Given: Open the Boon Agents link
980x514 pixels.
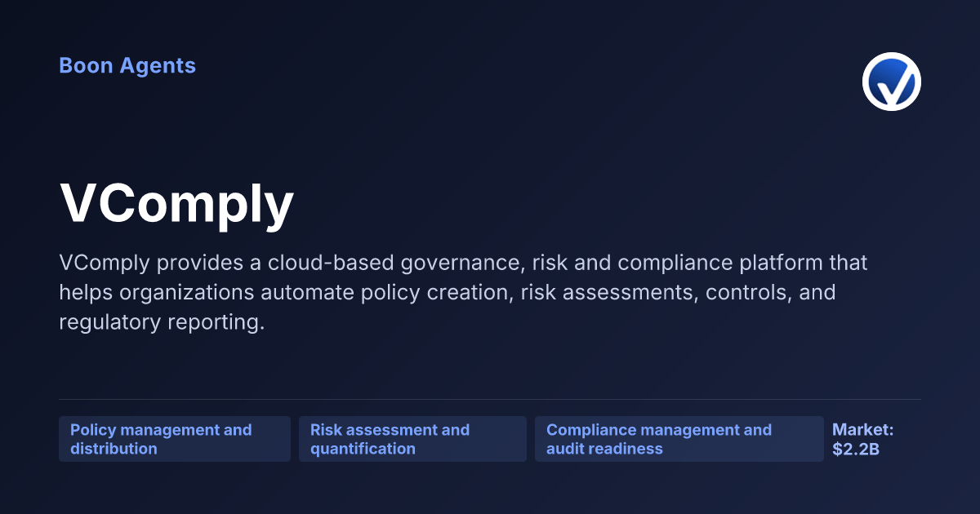Looking at the screenshot, I should click(x=127, y=65).
